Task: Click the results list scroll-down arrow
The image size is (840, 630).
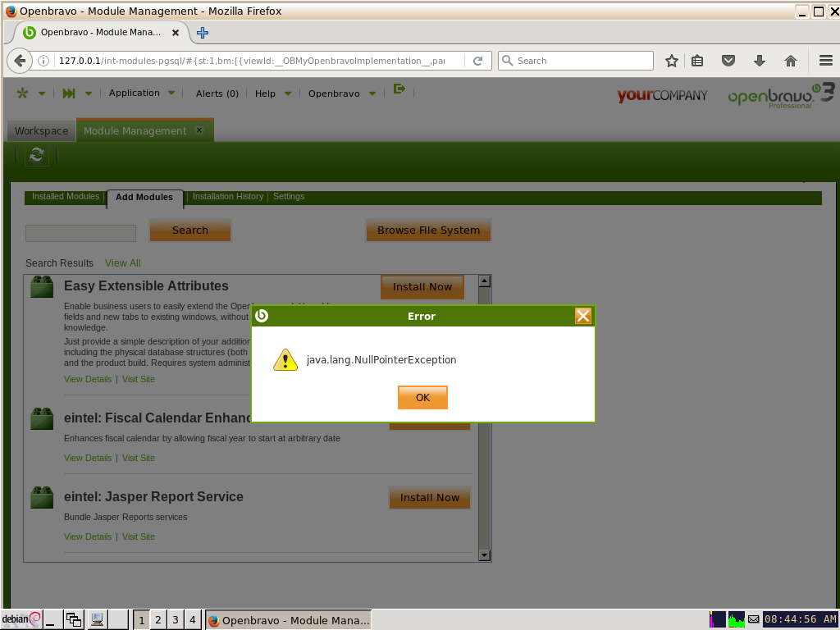Action: tap(484, 555)
